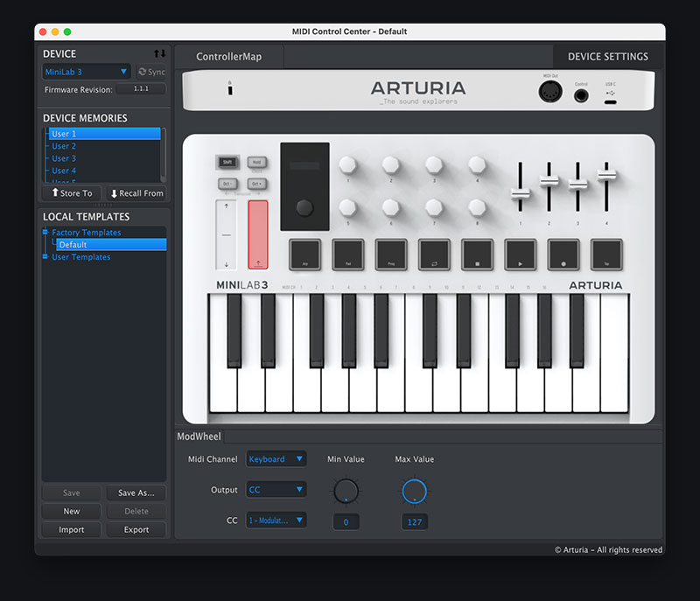Screen dimensions: 700x601
Task: Click the Recall From button
Action: pos(136,192)
